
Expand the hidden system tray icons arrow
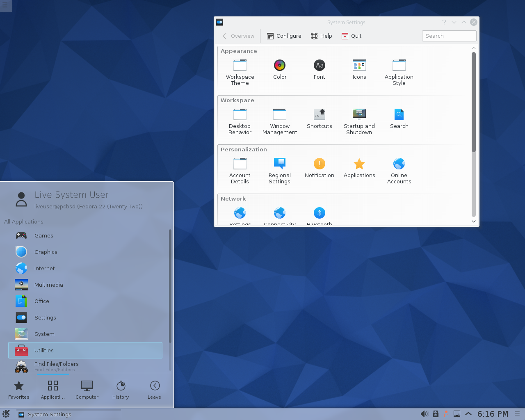tap(468, 414)
